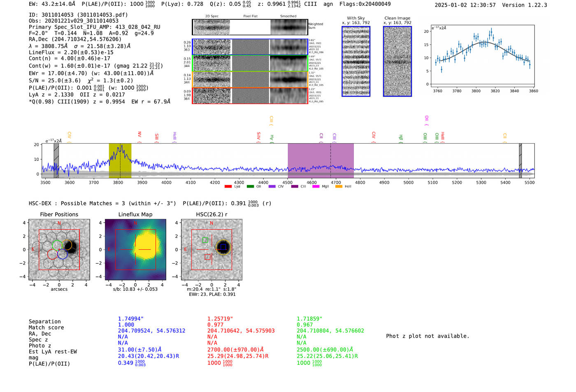576x392 pixels.
Task: Click the purple CIII highlighted spectrum band
Action: (x=321, y=160)
